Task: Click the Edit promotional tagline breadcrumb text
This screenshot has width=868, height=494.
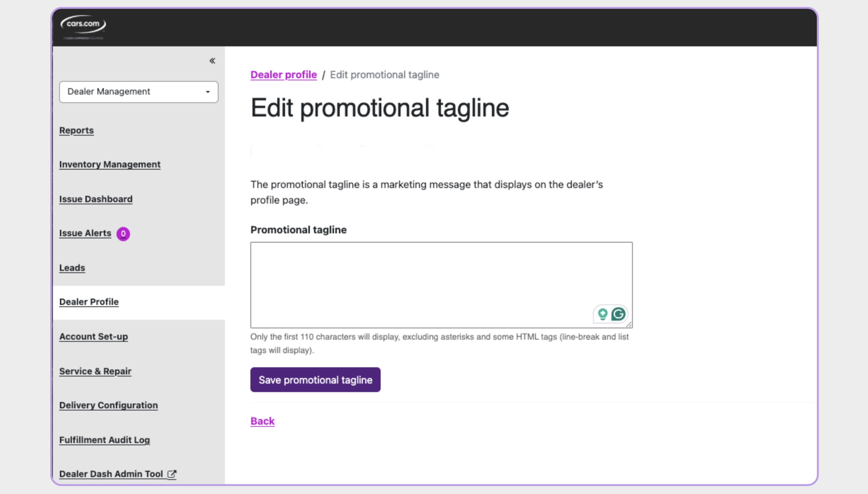Action: (384, 75)
